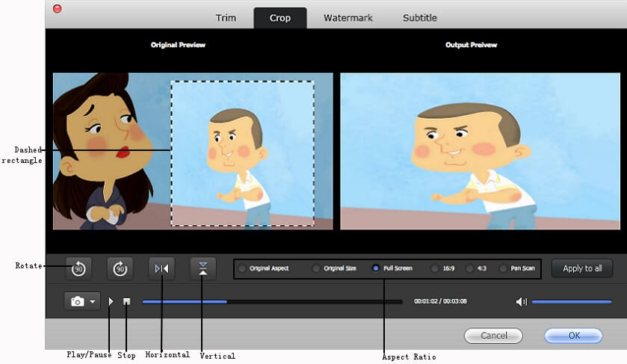Image resolution: width=627 pixels, height=364 pixels.
Task: Rotate video 90 degrees clockwise
Action: (120, 268)
